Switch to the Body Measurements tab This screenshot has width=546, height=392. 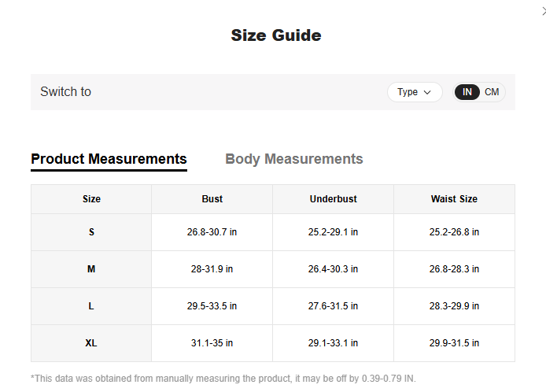click(x=294, y=159)
